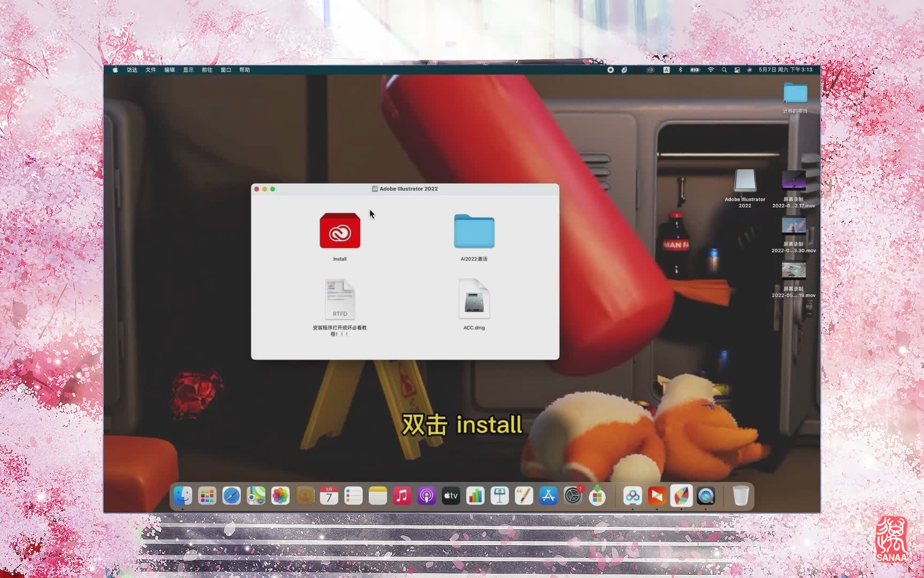Launch Pages from the dock

pos(523,496)
